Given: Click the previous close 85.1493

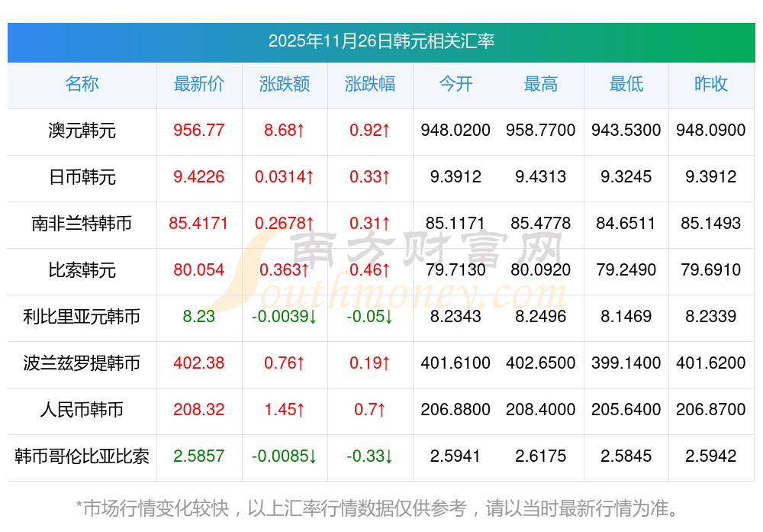Looking at the screenshot, I should point(711,224).
